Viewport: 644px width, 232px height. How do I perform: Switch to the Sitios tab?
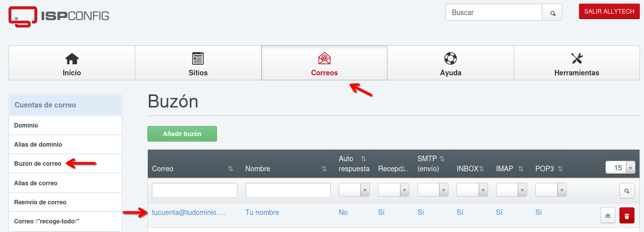click(x=198, y=63)
